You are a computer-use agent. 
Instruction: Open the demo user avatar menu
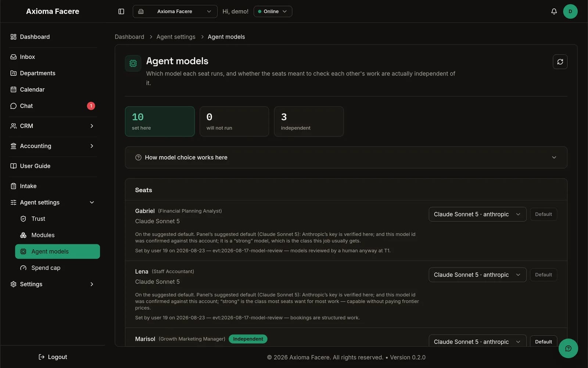pos(570,11)
